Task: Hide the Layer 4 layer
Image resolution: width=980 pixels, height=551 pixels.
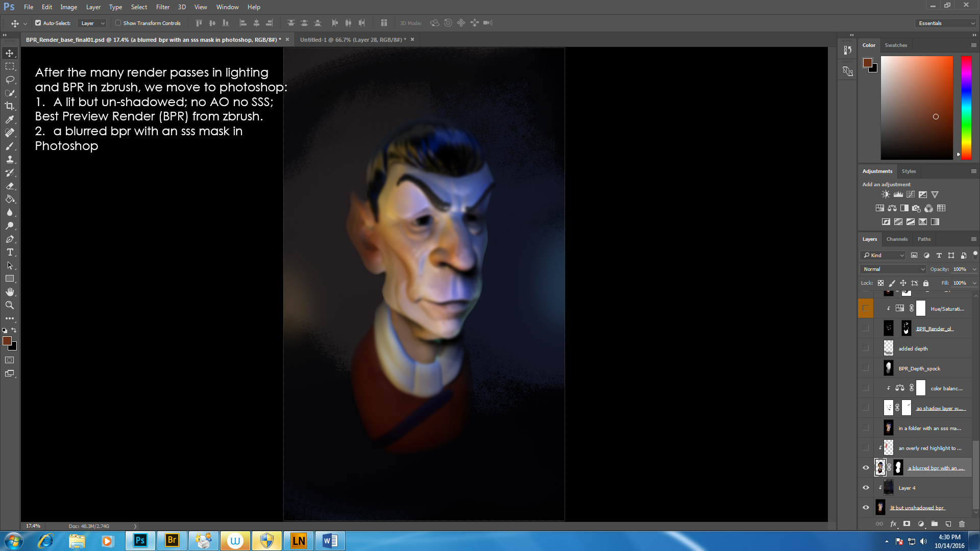Action: [x=866, y=488]
